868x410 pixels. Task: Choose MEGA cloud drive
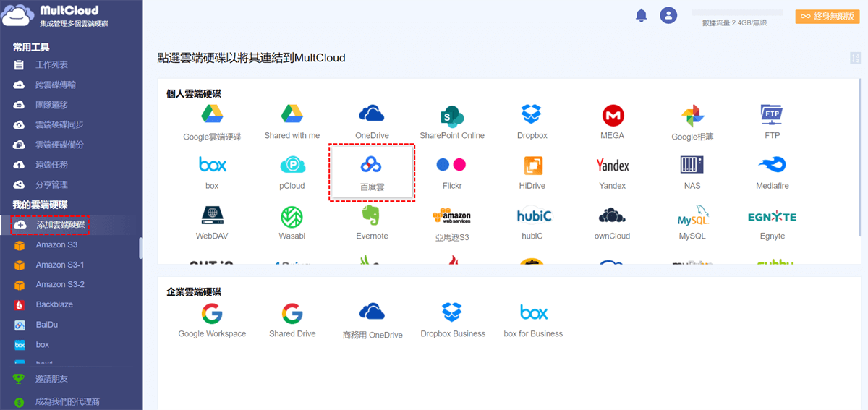(x=613, y=115)
